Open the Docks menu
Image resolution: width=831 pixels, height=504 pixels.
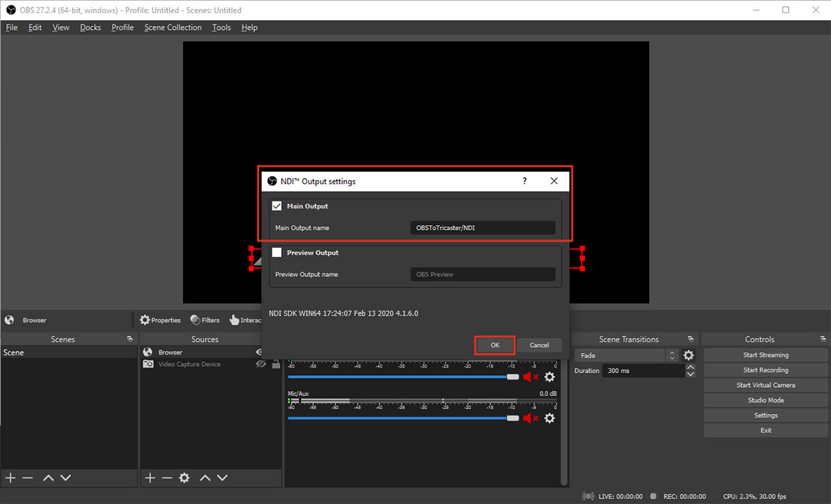pyautogui.click(x=90, y=28)
